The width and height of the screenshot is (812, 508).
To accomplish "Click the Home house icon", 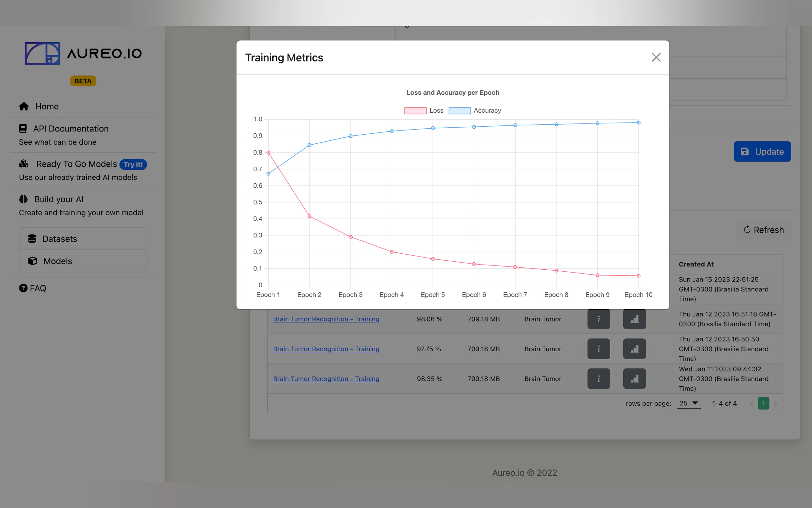I will tap(24, 107).
